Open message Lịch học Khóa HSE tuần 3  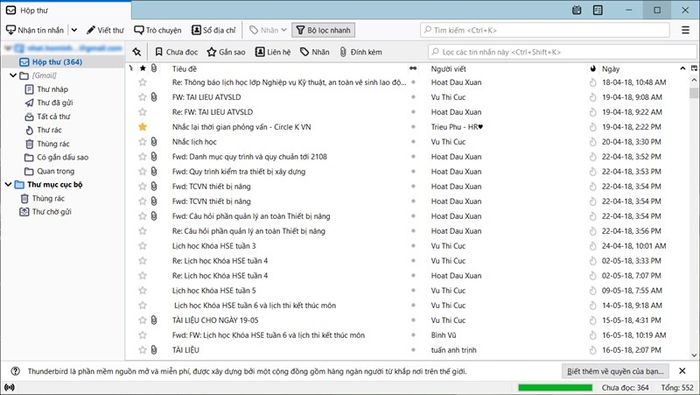[x=214, y=246]
